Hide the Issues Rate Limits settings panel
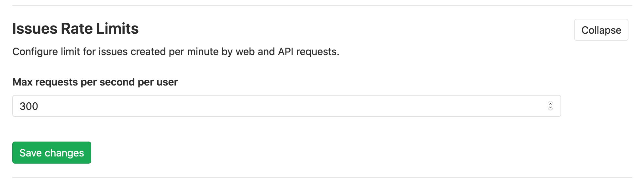 [601, 30]
